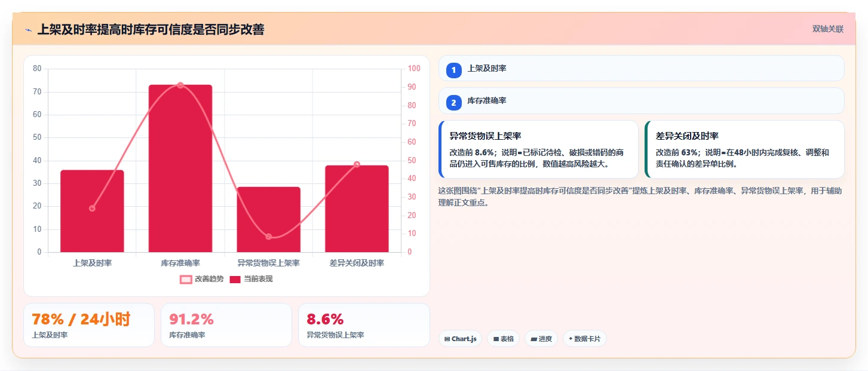The image size is (868, 371).
Task: Click the 进度 tag chip
Action: (x=541, y=339)
